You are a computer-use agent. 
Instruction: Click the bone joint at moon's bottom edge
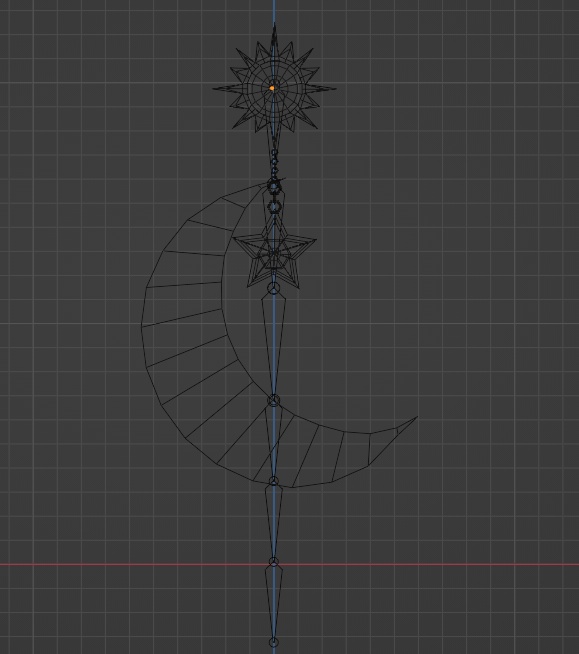click(273, 481)
